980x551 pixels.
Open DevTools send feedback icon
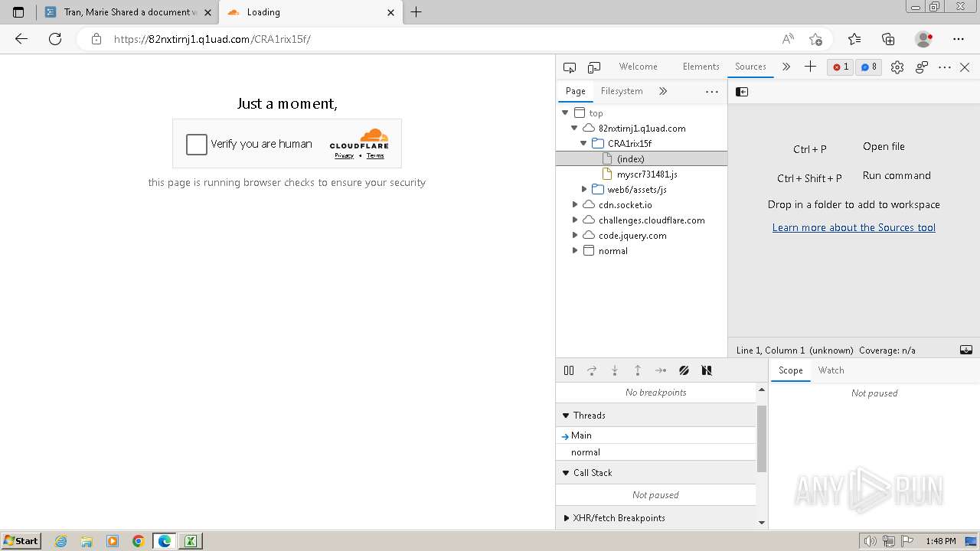pos(922,67)
